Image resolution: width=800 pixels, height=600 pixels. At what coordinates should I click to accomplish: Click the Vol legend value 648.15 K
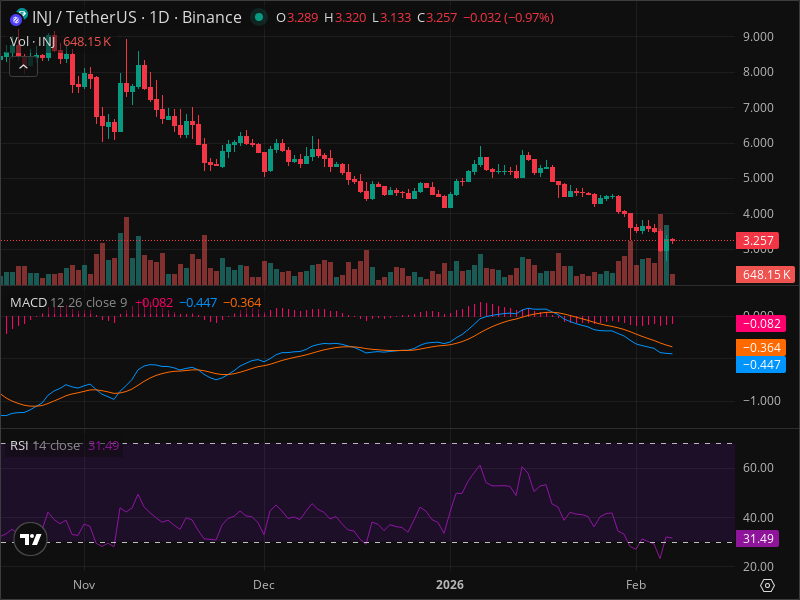(87, 41)
